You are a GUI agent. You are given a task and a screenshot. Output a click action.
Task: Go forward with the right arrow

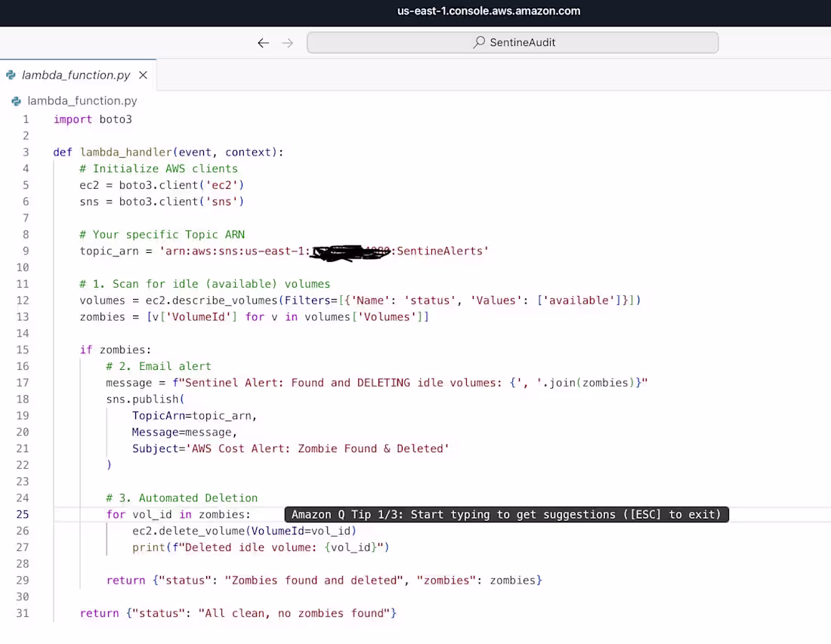click(x=287, y=43)
